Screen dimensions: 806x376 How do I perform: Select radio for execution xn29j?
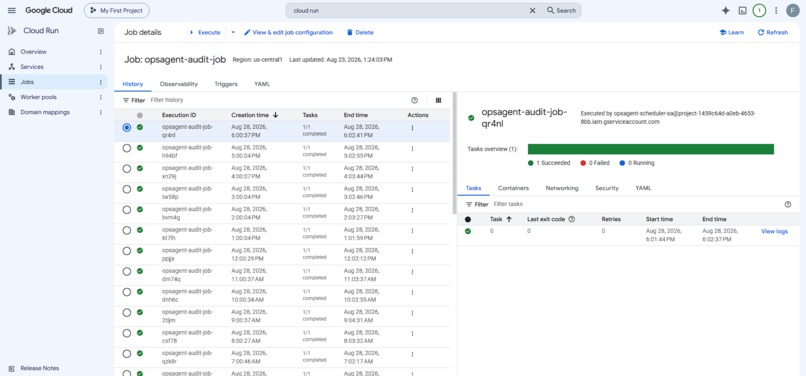pos(127,169)
